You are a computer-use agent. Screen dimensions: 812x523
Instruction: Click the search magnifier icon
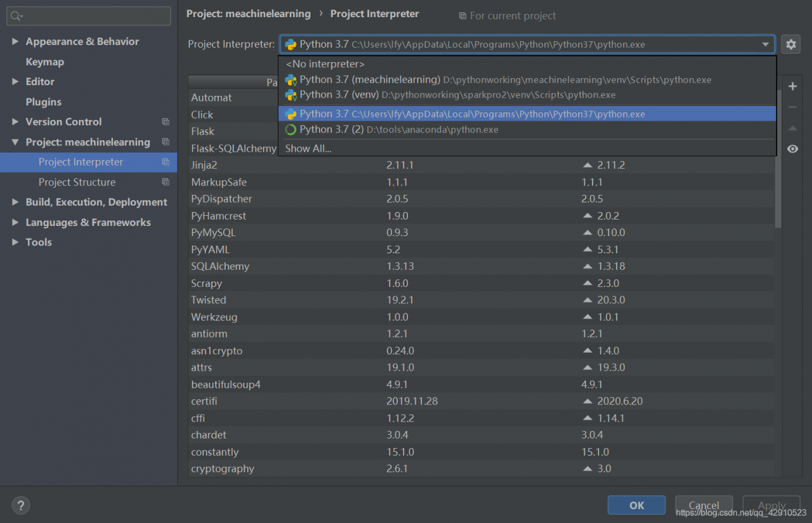(16, 16)
